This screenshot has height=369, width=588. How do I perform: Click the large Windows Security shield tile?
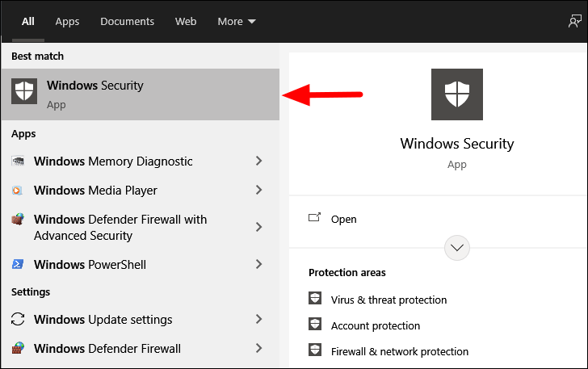click(x=457, y=94)
